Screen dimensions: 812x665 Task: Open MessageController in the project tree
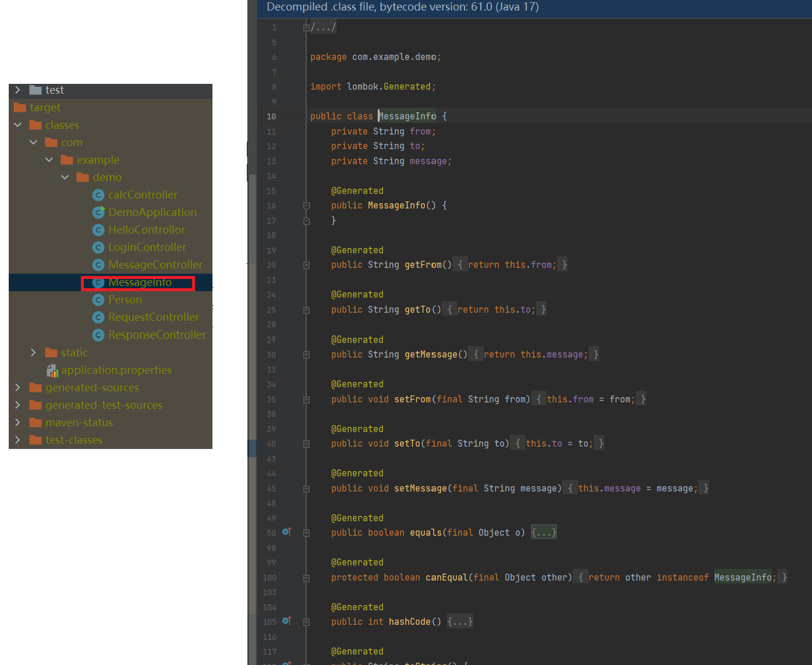(155, 265)
